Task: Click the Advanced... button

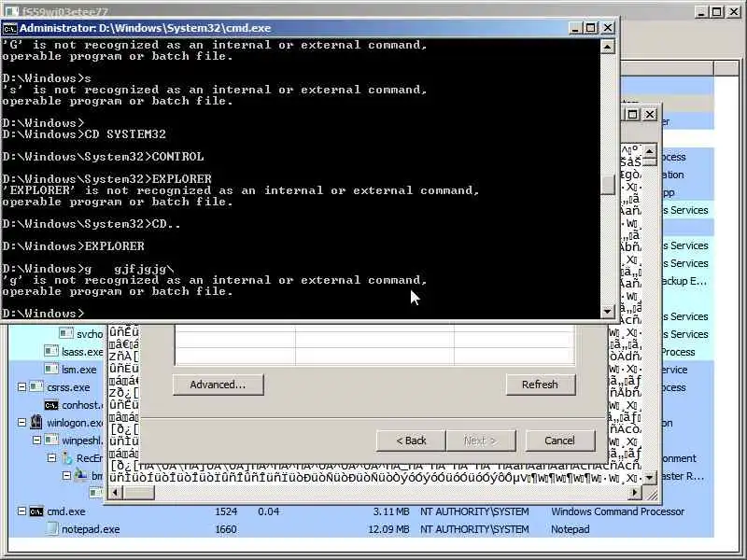Action: (218, 385)
